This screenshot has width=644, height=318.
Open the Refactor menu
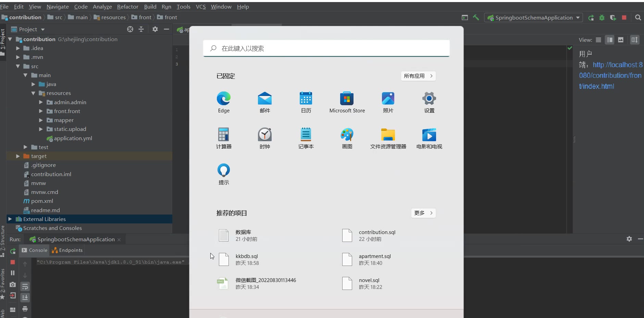127,7
